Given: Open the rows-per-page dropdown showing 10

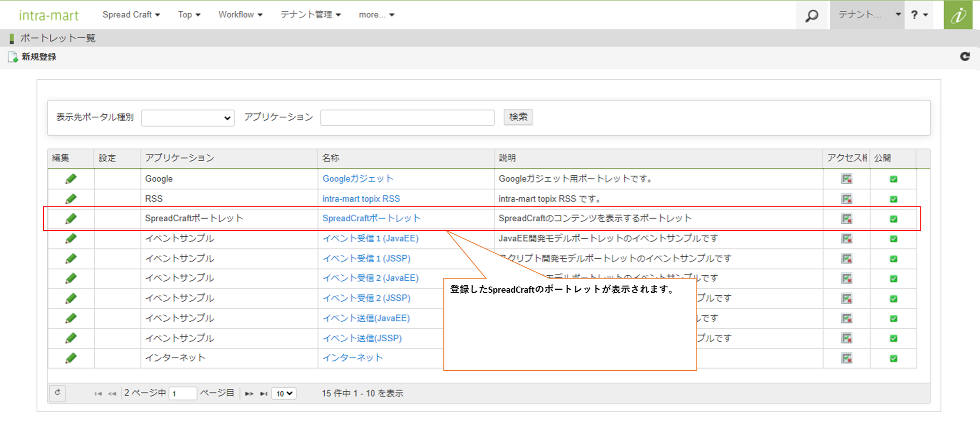Looking at the screenshot, I should click(x=284, y=394).
